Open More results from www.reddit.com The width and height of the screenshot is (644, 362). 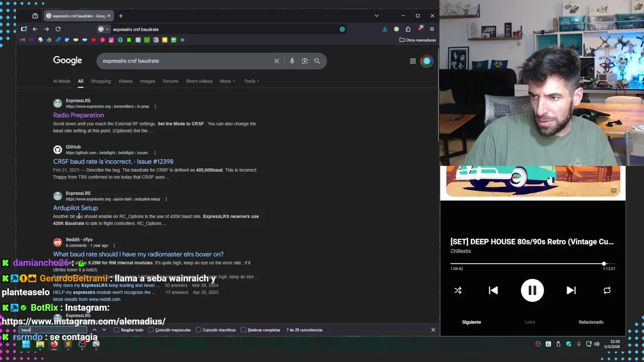[87, 299]
